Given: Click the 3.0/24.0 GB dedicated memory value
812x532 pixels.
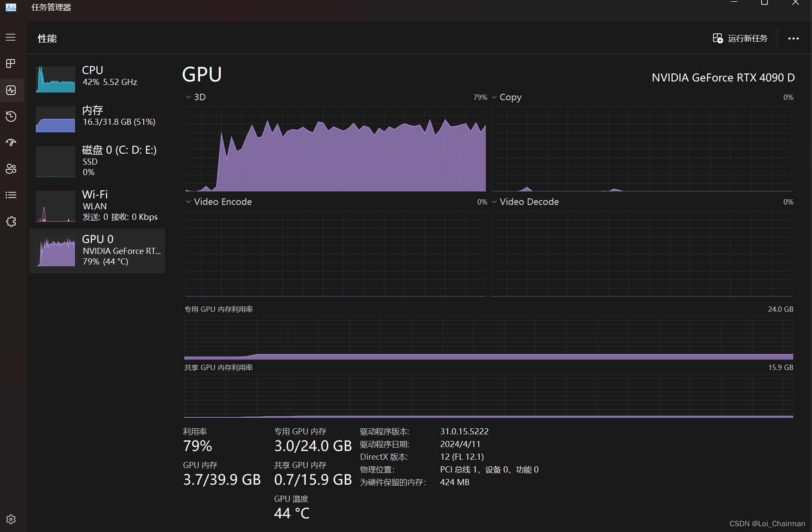Looking at the screenshot, I should click(313, 446).
